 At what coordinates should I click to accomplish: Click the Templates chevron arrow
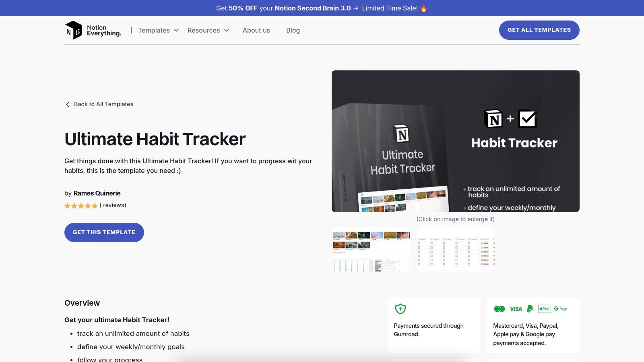point(176,30)
